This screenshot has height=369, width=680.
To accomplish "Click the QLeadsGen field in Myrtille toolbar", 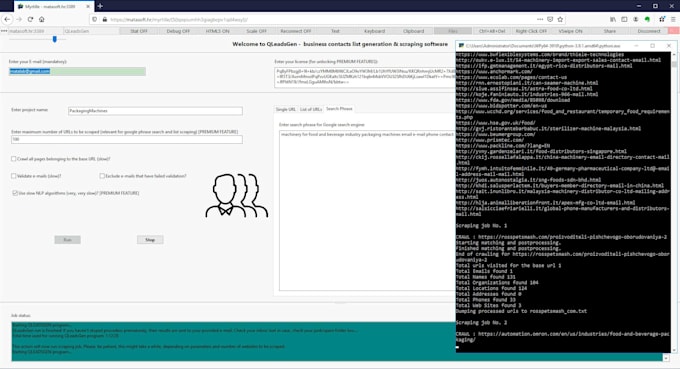I will (x=91, y=31).
